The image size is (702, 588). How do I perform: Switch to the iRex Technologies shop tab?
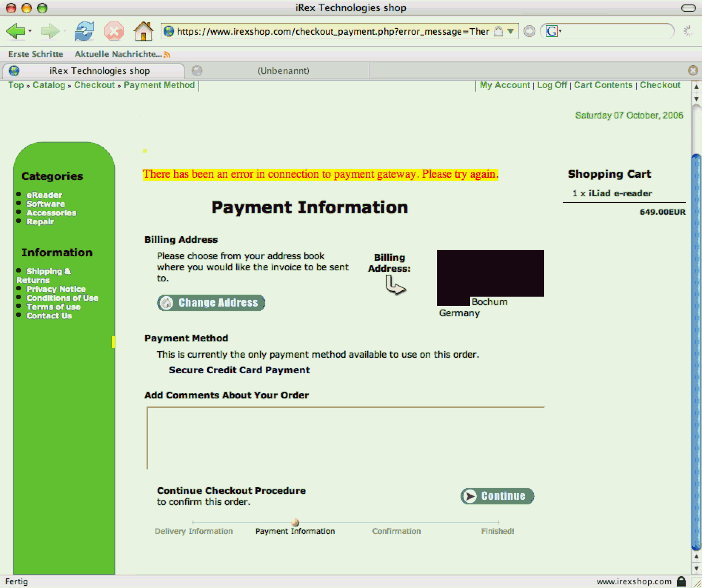pyautogui.click(x=94, y=71)
